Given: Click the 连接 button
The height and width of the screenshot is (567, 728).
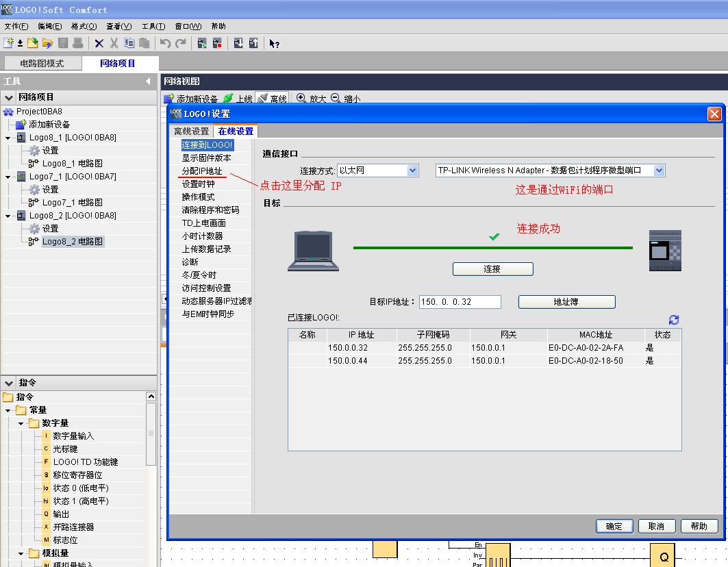Looking at the screenshot, I should click(x=492, y=269).
